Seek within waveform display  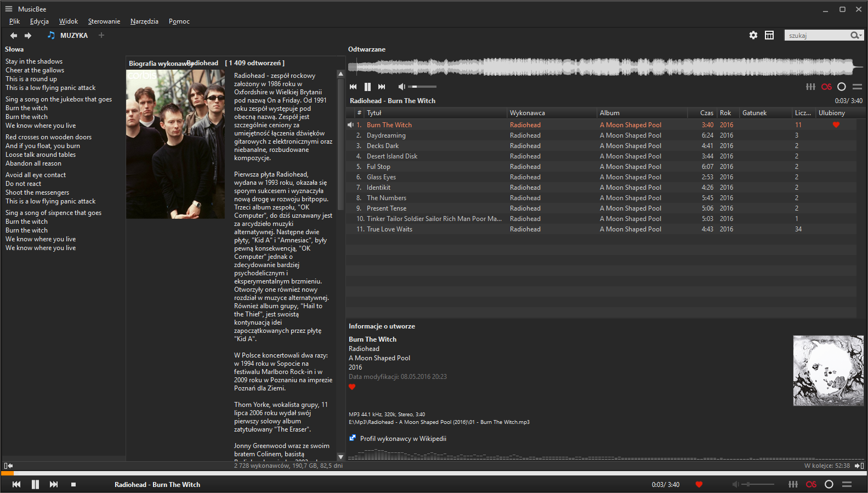coord(605,67)
